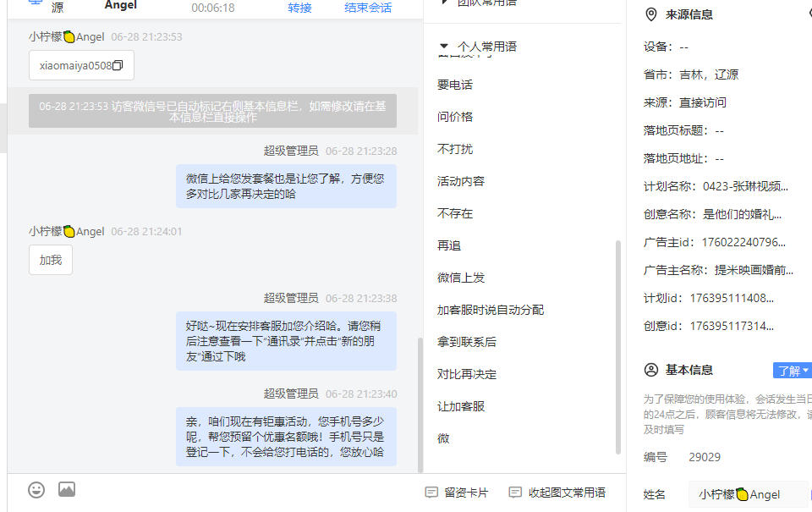Image resolution: width=812 pixels, height=512 pixels.
Task: Open the image upload button
Action: 67,489
